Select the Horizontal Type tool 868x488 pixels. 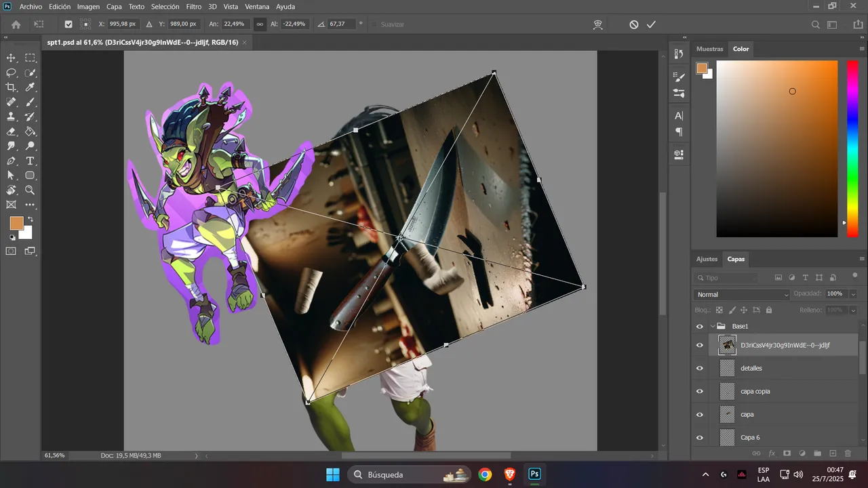(x=30, y=161)
